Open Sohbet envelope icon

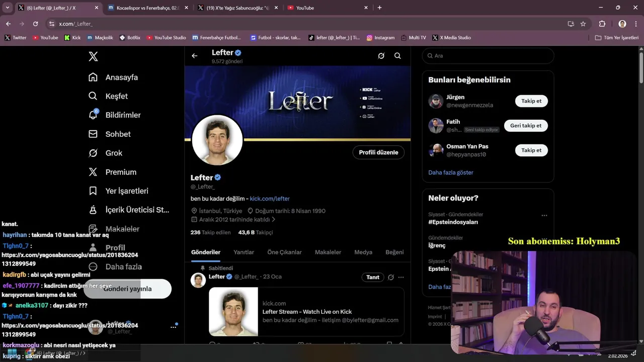point(93,134)
